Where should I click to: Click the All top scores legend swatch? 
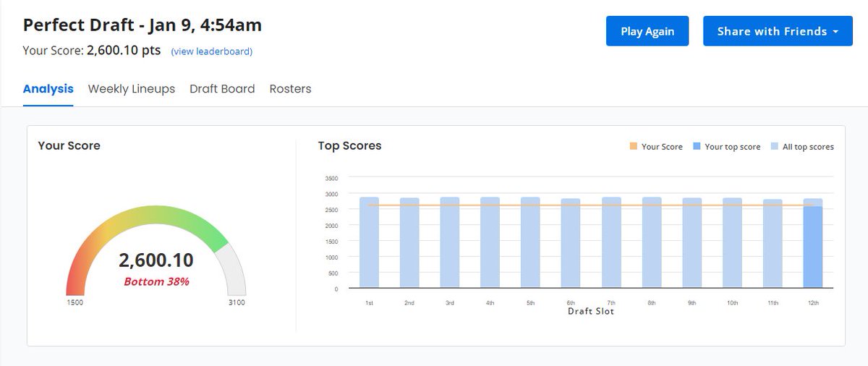[x=775, y=147]
